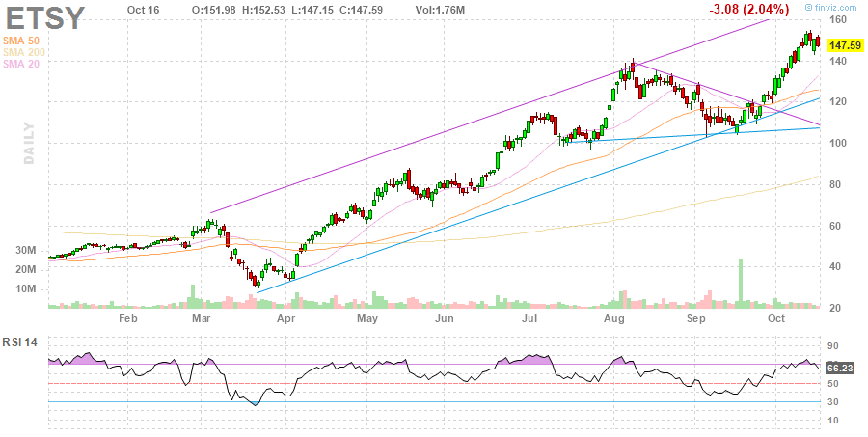Image resolution: width=868 pixels, height=437 pixels.
Task: Click the Jul month label
Action: coord(530,319)
